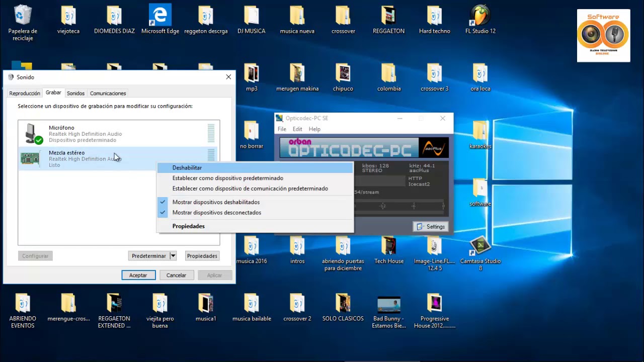Click the Propiedades button in Sonido

tap(202, 256)
